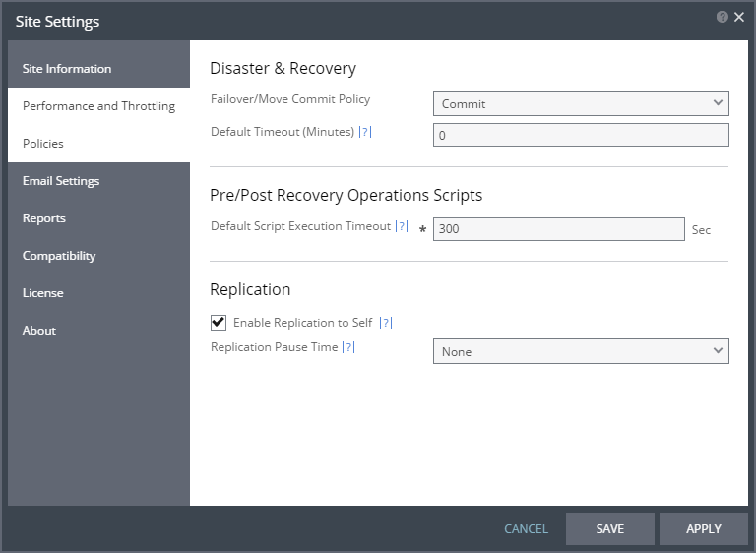Click the Site Settings dialog title

coord(57,22)
